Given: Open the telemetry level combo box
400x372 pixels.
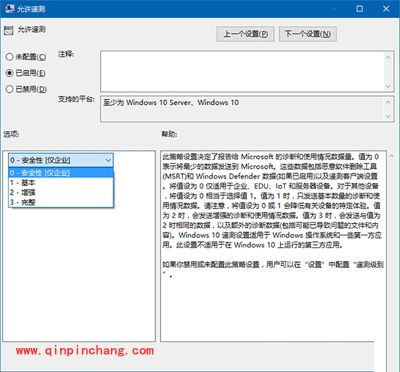Looking at the screenshot, I should (x=61, y=160).
